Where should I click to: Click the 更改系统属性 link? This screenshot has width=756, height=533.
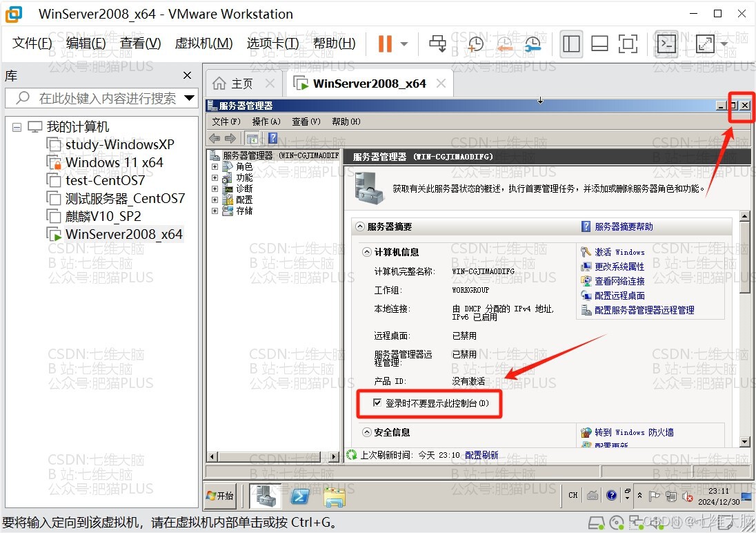[x=619, y=266]
